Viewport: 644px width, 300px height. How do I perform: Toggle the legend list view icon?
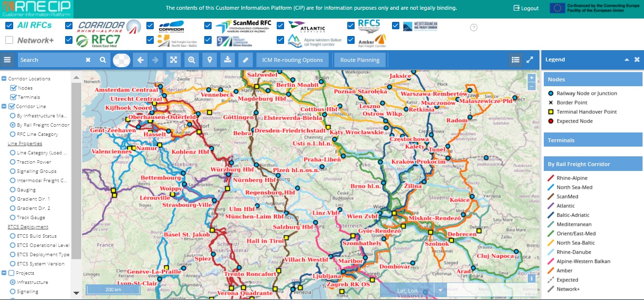pos(516,59)
